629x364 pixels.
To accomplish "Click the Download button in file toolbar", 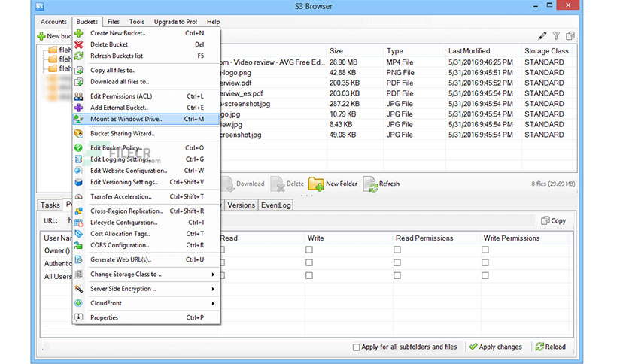I will (243, 184).
